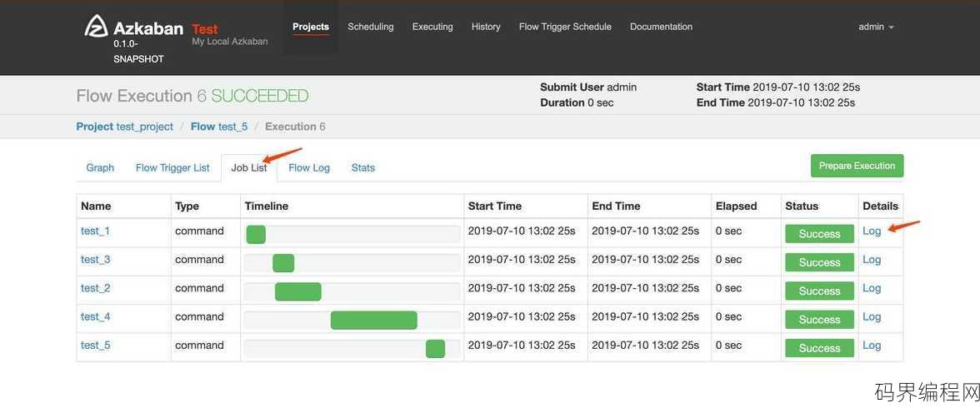The width and height of the screenshot is (980, 408).
Task: View the Log for test_4
Action: 872,316
